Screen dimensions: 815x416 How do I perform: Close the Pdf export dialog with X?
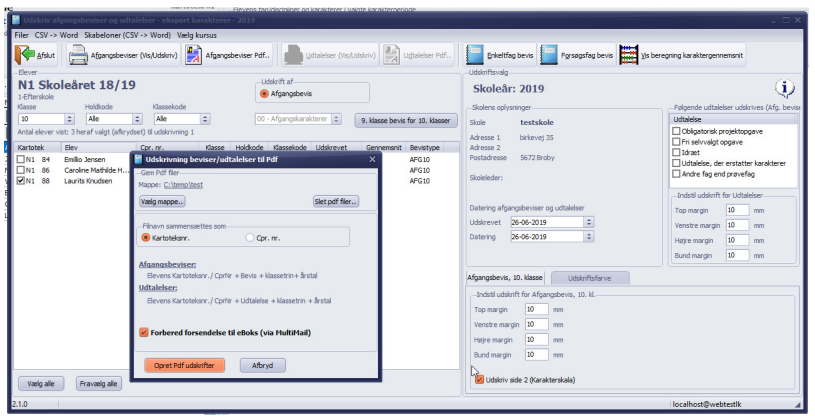coord(372,159)
